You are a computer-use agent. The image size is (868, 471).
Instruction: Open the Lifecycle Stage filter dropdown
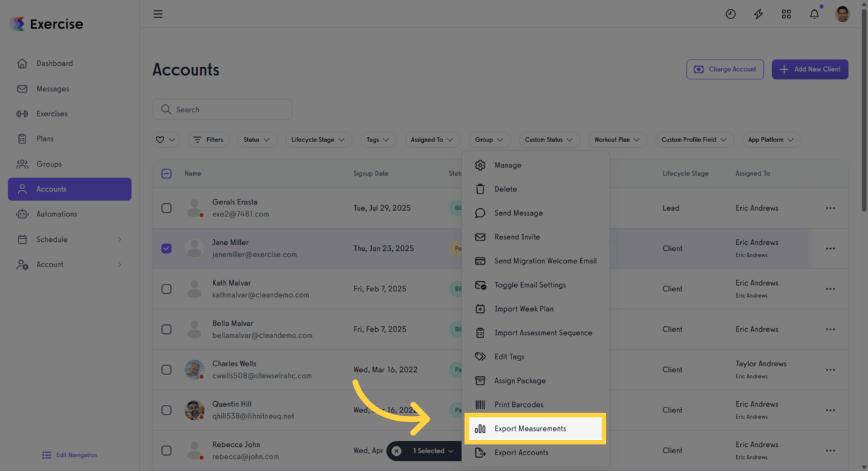[318, 140]
